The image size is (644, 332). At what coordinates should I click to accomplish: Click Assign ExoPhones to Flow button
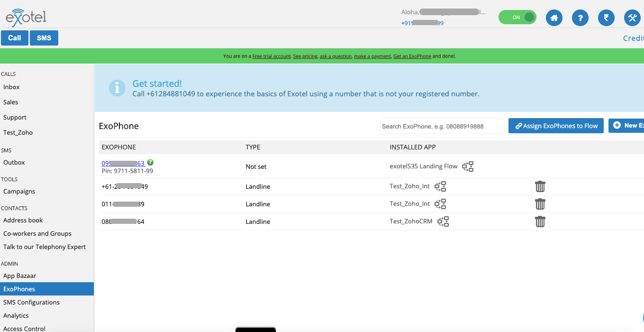556,126
